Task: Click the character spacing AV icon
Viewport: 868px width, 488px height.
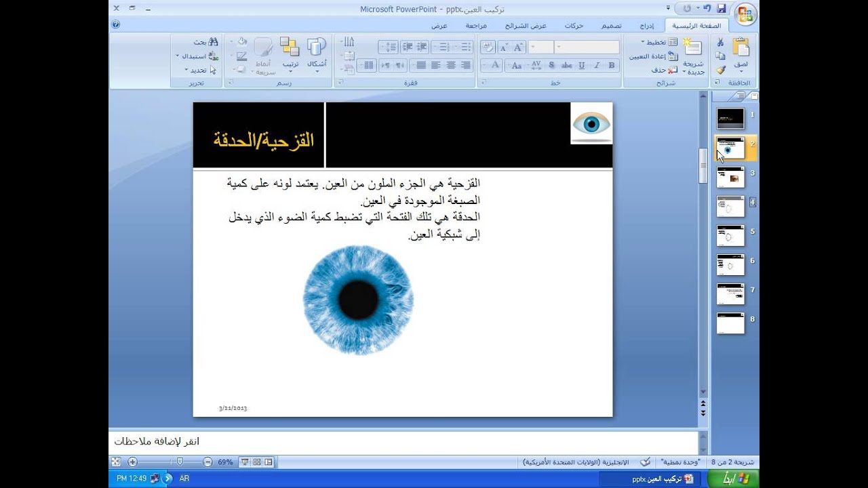Action: (536, 65)
